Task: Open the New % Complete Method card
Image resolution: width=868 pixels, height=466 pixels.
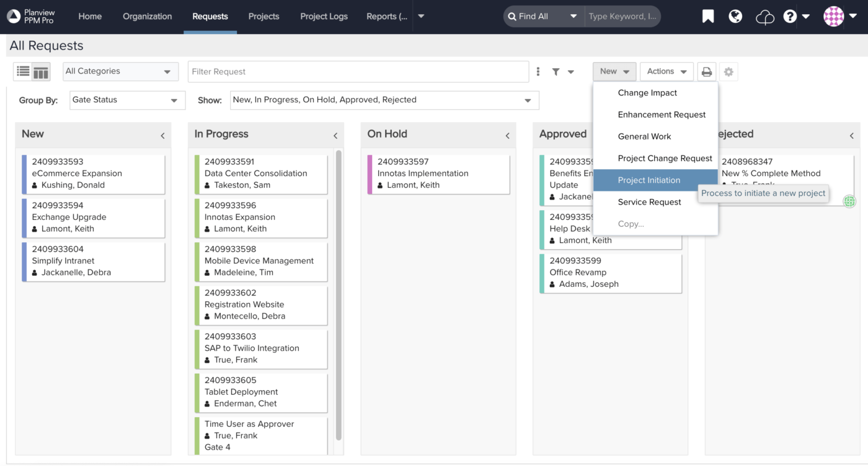Action: 782,180
